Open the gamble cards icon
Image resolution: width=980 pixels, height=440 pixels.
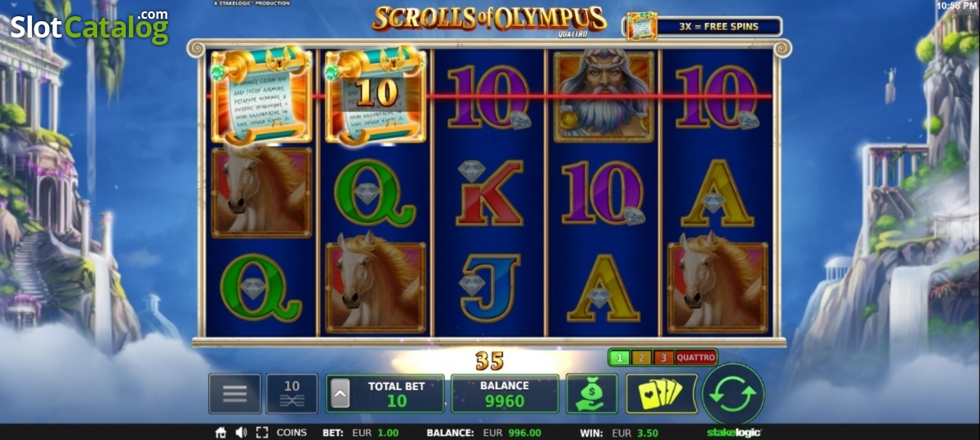pyautogui.click(x=661, y=393)
